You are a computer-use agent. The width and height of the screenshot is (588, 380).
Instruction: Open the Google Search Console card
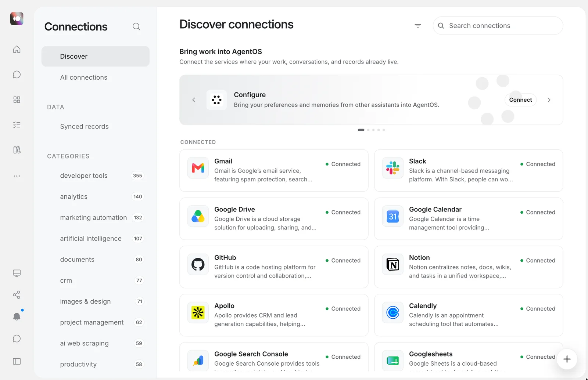click(274, 357)
